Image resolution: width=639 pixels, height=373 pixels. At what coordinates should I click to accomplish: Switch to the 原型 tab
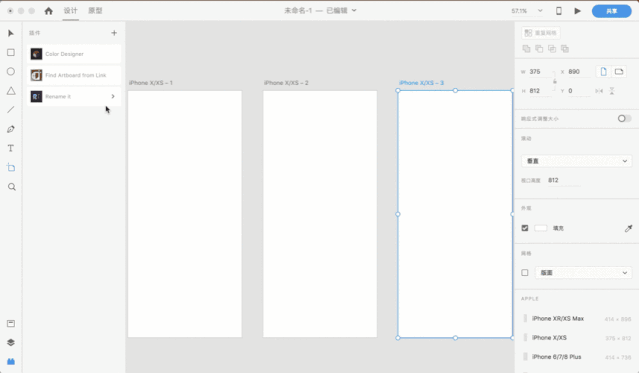click(x=95, y=11)
